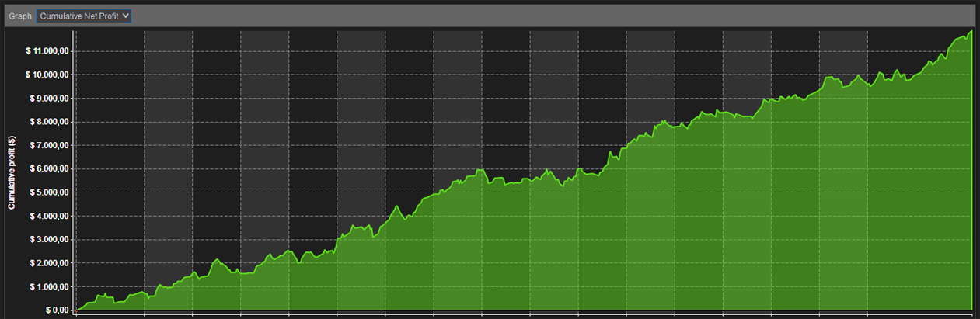
Task: Click the Graph label text
Action: click(20, 16)
